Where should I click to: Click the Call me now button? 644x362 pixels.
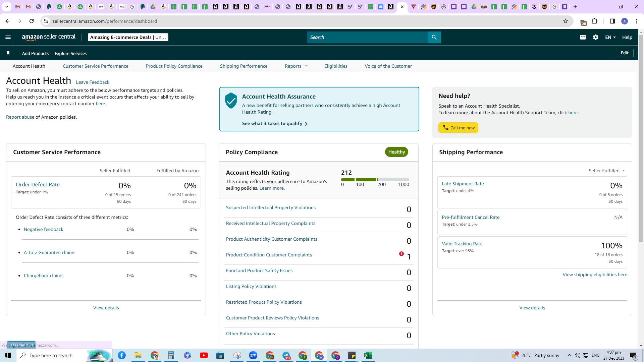click(458, 127)
